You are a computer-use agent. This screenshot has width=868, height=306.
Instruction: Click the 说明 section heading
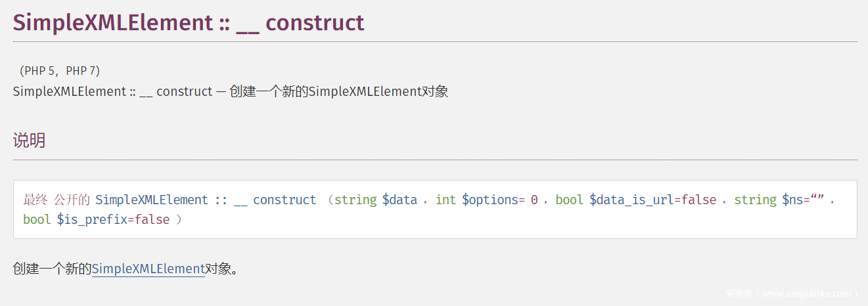tap(29, 140)
